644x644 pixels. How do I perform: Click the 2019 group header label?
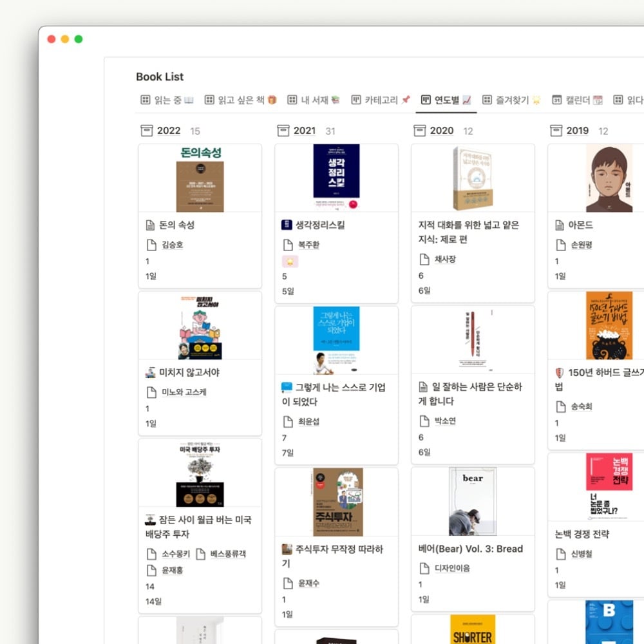[x=578, y=131]
